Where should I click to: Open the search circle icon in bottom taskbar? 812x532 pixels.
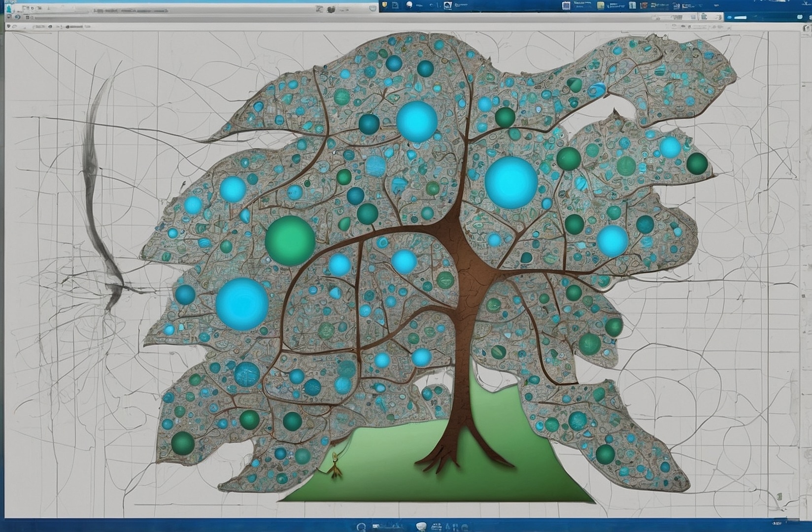(361, 527)
